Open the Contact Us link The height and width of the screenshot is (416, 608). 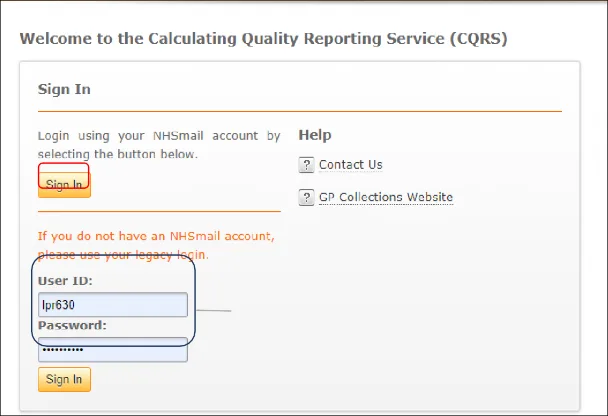click(351, 165)
